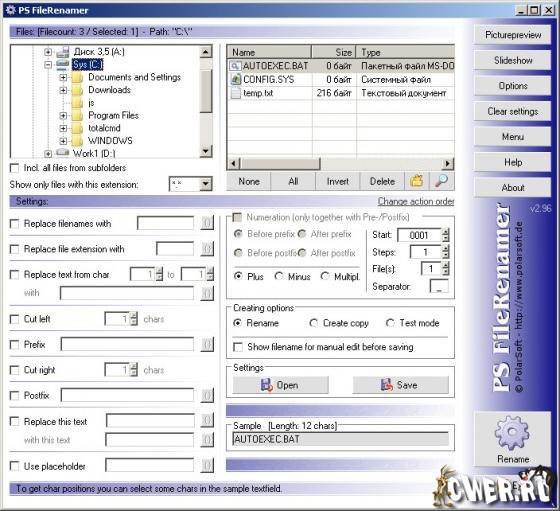Click the file list horizontal scrollbar thumb
Screen dimensions: 560x511
click(280, 164)
